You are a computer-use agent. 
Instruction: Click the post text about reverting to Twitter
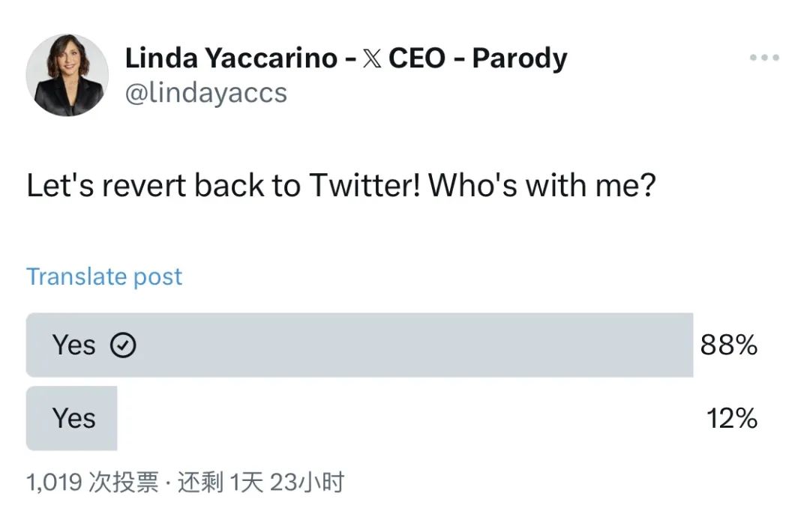pyautogui.click(x=341, y=185)
